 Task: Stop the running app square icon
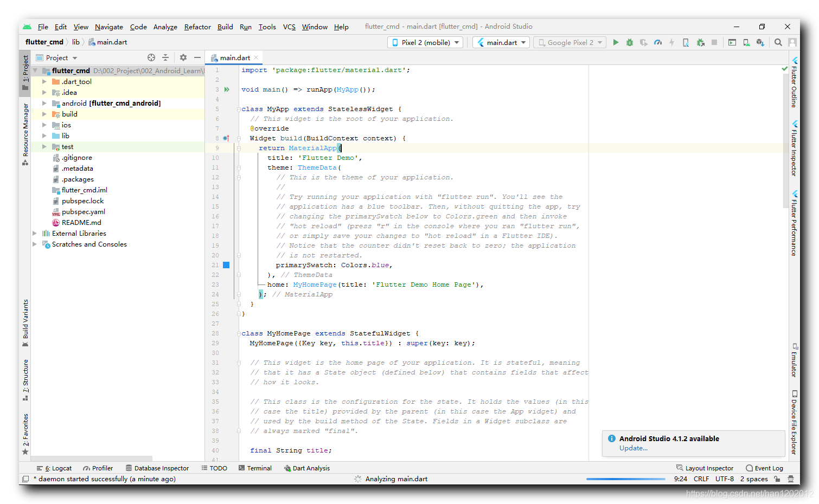tap(714, 42)
